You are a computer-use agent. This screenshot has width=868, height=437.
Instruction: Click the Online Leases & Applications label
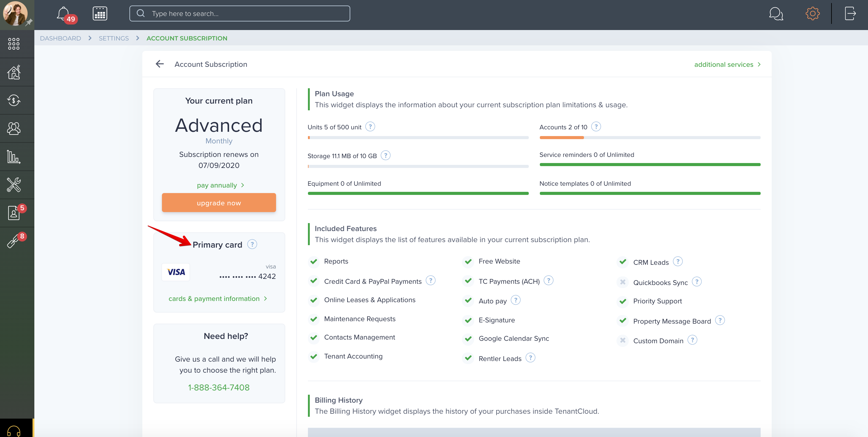(370, 300)
